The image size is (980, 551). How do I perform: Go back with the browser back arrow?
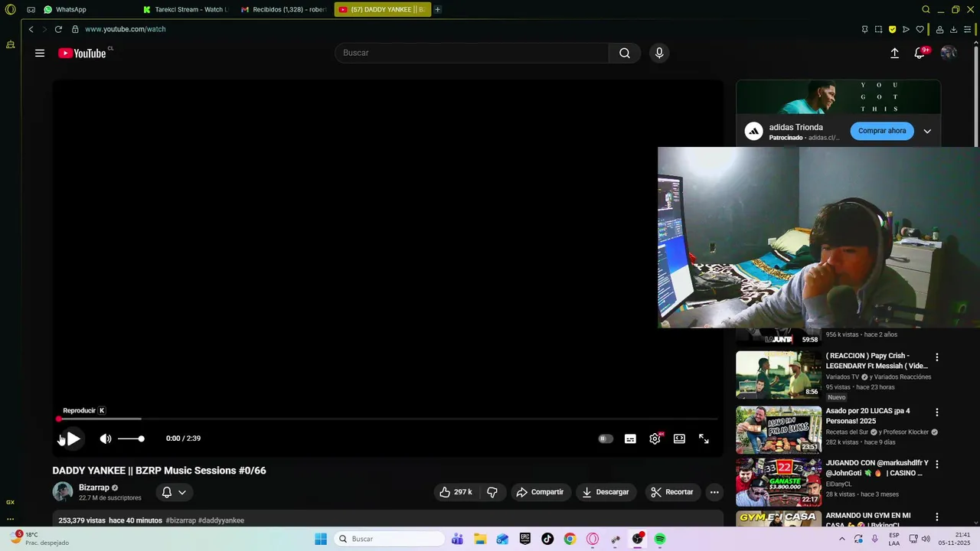pos(31,29)
